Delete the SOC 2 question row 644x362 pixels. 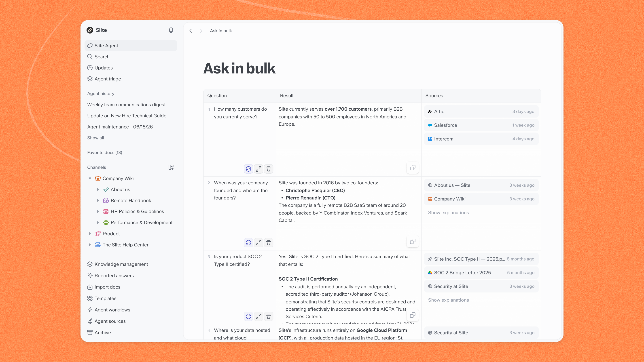[x=269, y=316]
